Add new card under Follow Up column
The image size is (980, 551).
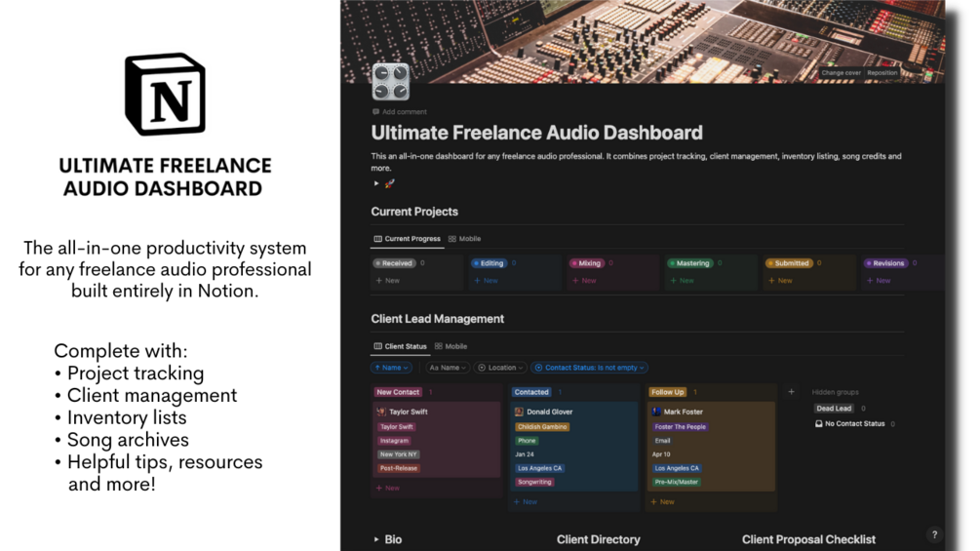coord(662,501)
